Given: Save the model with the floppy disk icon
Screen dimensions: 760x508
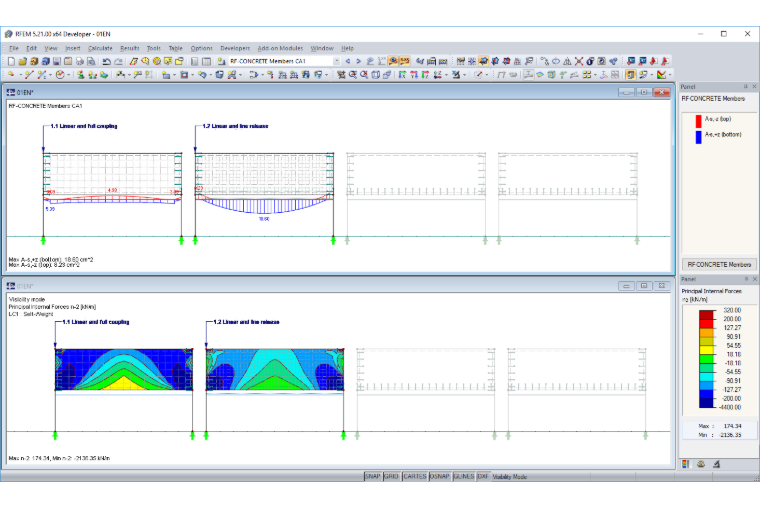Looking at the screenshot, I should [x=57, y=61].
